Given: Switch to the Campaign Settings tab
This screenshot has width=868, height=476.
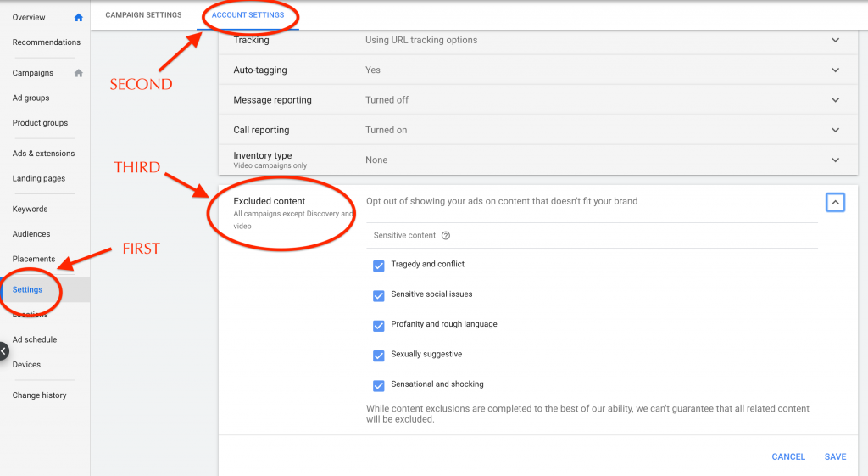Looking at the screenshot, I should coord(143,15).
